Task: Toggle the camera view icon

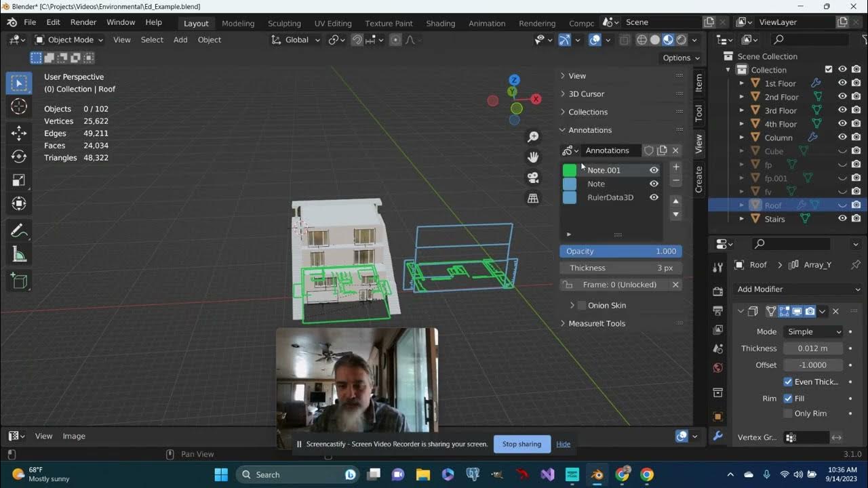Action: pos(533,178)
